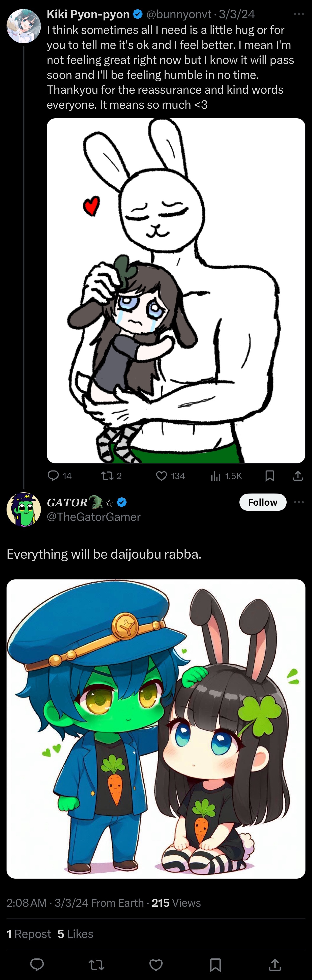Open Kiki Pyon-pyon's profile avatar

pos(23,26)
